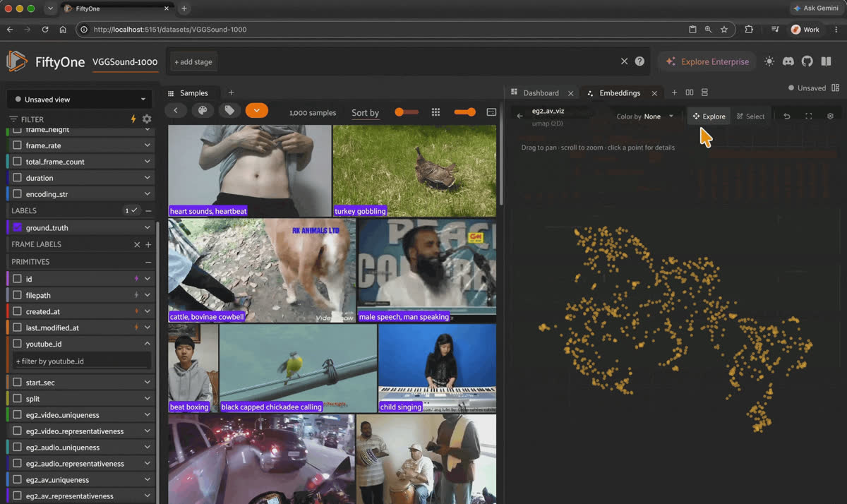Click the Explore Enterprise button

tap(707, 61)
